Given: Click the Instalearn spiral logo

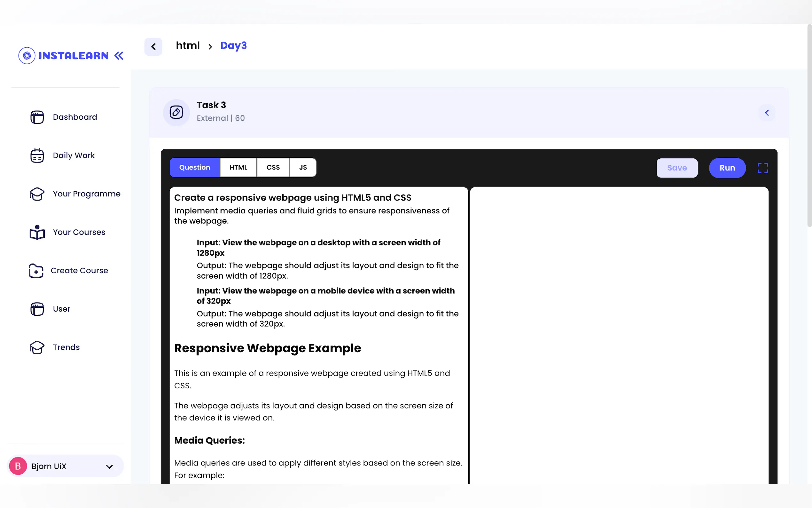Looking at the screenshot, I should pyautogui.click(x=27, y=55).
